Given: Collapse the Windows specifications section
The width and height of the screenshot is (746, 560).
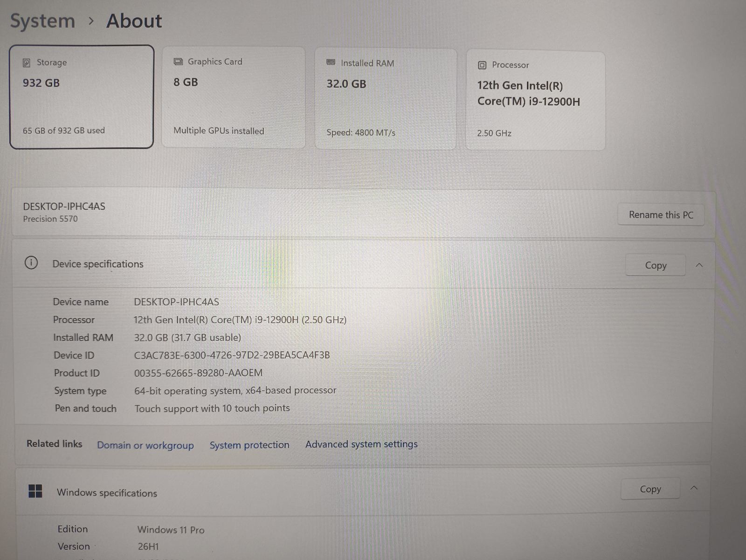Looking at the screenshot, I should click(x=694, y=488).
